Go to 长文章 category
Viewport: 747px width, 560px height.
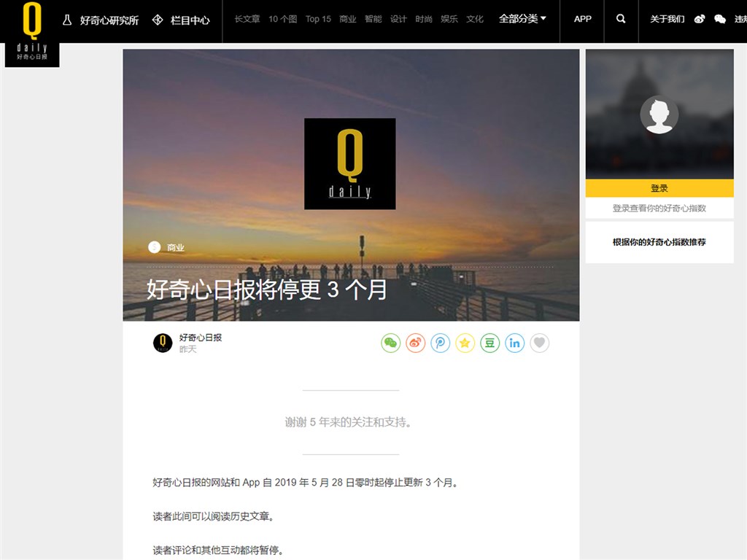coord(247,19)
